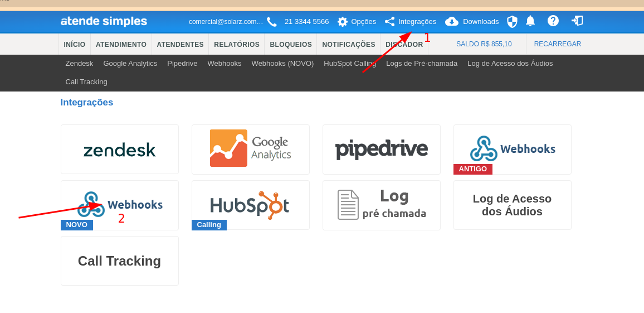Open the Webhooks ANTIGO card
Viewport: 644px width, 313px height.
(512, 150)
